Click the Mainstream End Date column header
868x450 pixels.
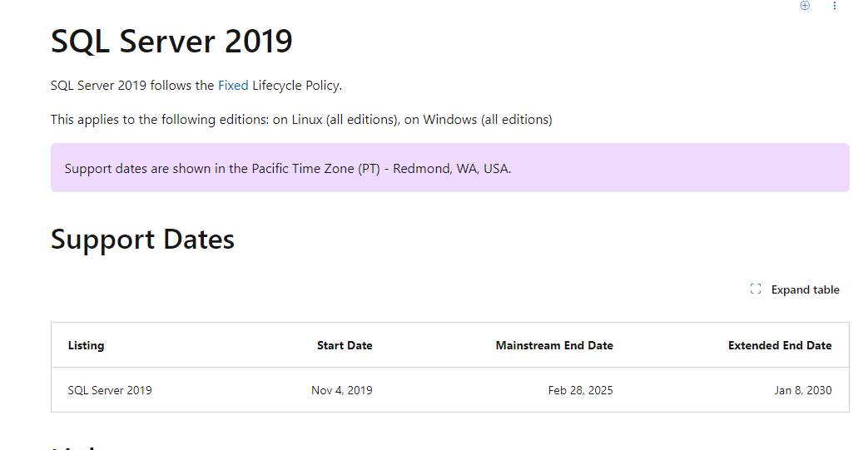(554, 345)
